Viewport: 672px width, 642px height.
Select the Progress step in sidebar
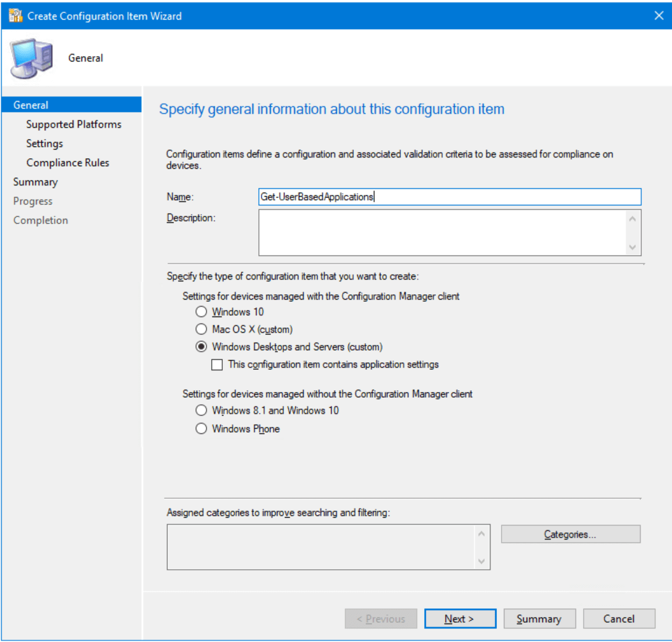33,201
